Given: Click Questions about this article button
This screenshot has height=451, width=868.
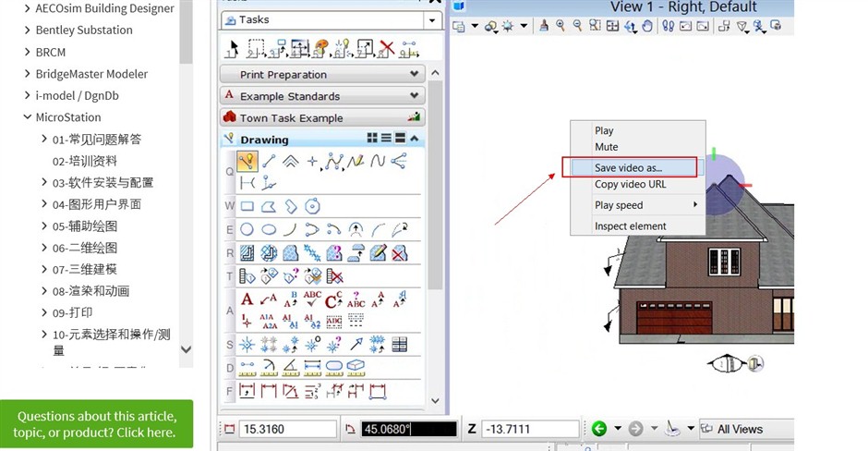Looking at the screenshot, I should (96, 424).
